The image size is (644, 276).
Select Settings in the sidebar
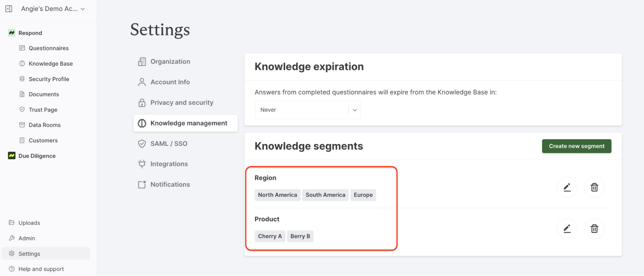[46, 253]
